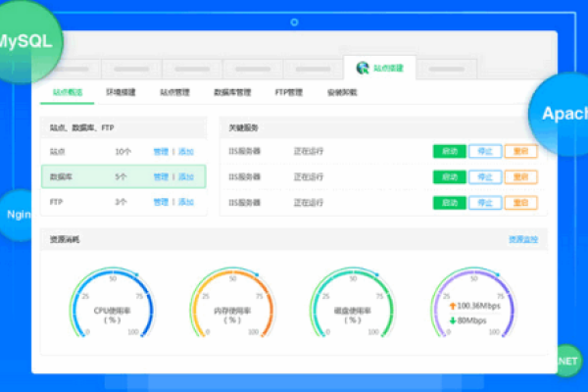
Task: Select the FTP管理 sub-tab
Action: (x=289, y=92)
